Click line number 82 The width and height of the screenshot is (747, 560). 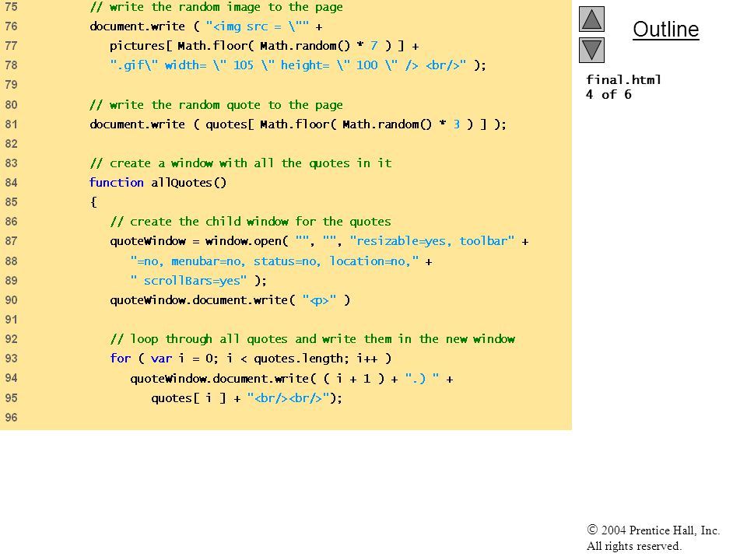tap(11, 144)
